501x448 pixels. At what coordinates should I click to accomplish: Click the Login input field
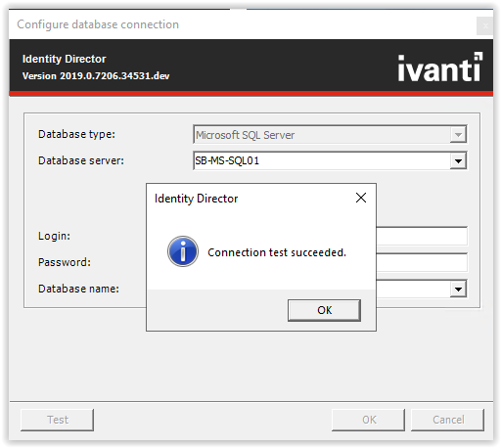tap(422, 236)
